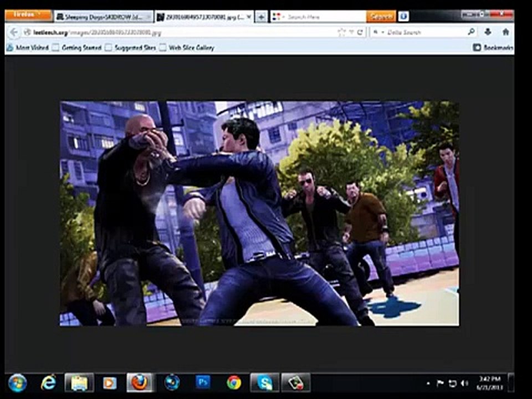
Task: Open Google Chrome from the taskbar
Action: click(234, 383)
